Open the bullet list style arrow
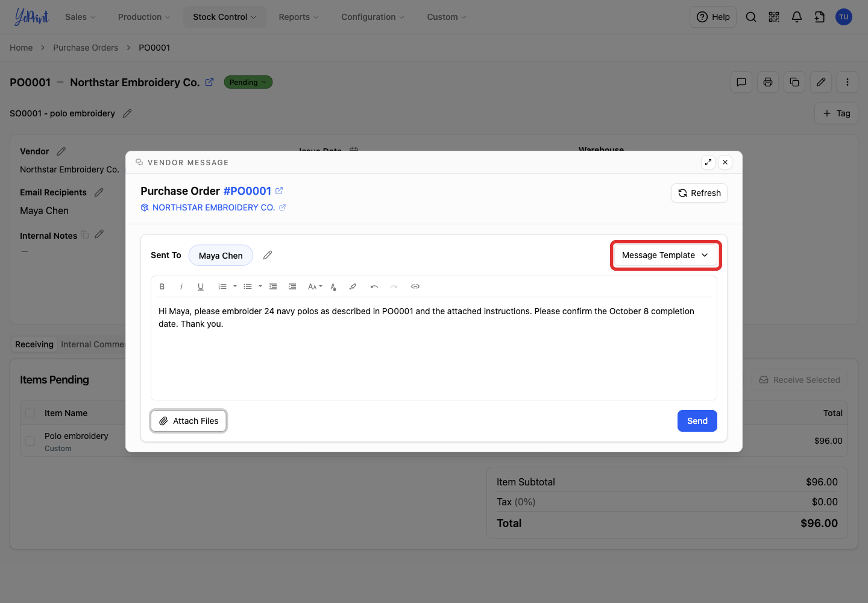Screen dimensions: 868x603 pos(260,286)
